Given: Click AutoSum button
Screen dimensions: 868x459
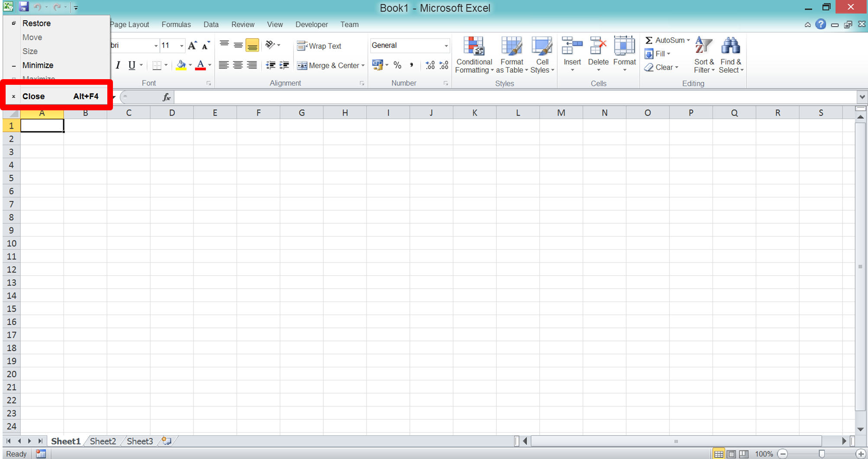Looking at the screenshot, I should pyautogui.click(x=665, y=40).
